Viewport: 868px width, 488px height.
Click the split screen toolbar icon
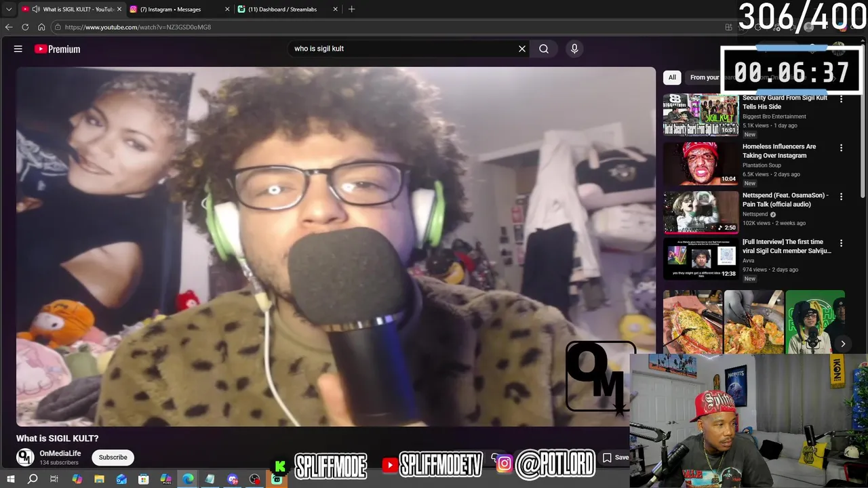(x=728, y=27)
